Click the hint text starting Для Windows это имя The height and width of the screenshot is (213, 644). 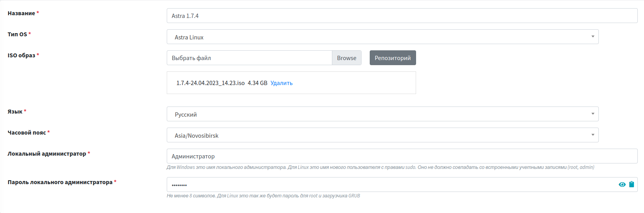pos(381,167)
